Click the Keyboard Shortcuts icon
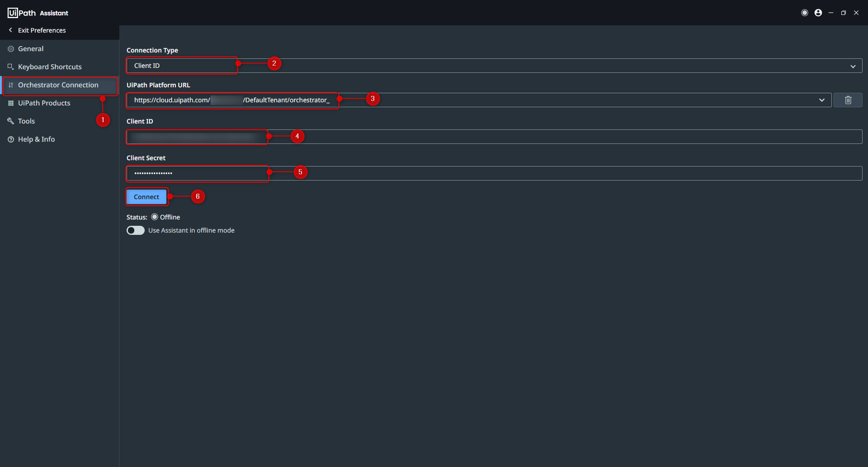 [x=11, y=67]
